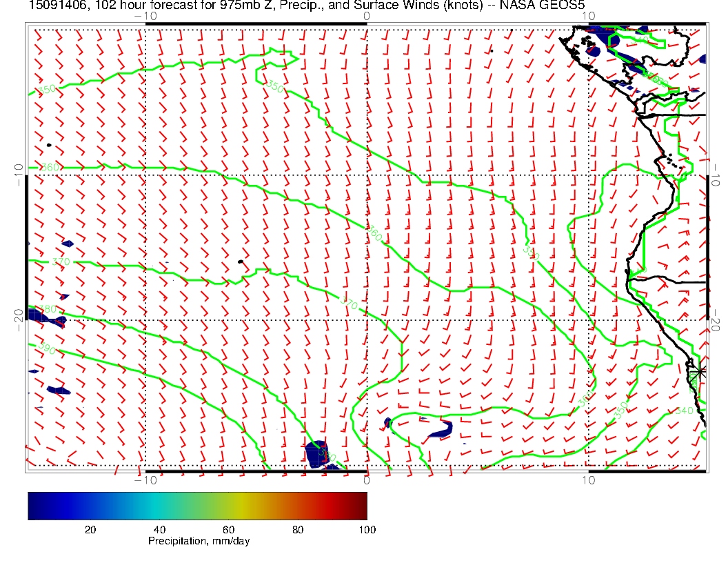728x563 pixels.
Task: Click the 20 tick label on colorbar
Action: (x=90, y=530)
